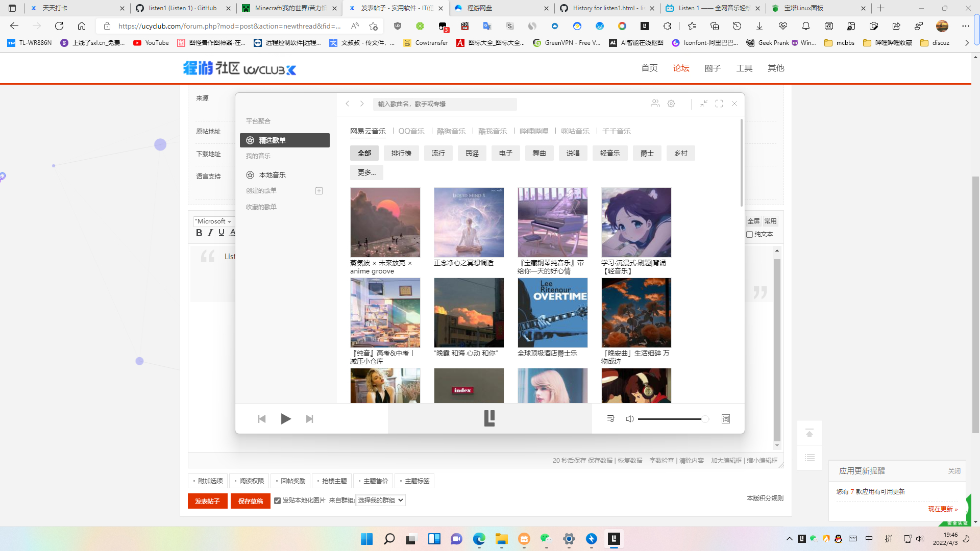The image size is (980, 551).
Task: Open browser downloads icon
Action: (759, 26)
